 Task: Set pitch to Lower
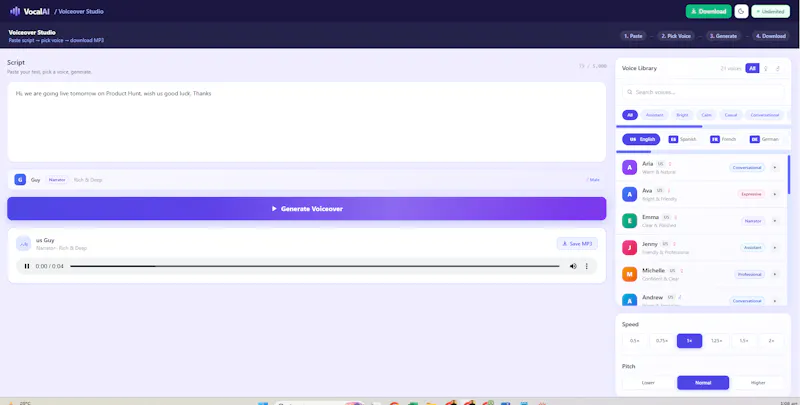648,383
